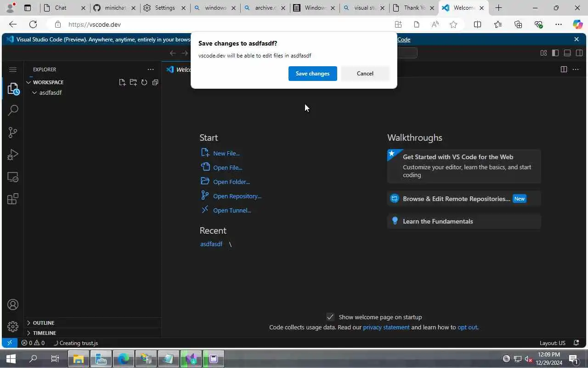Open the notifications bell in status bar
The height and width of the screenshot is (368, 588).
577,343
